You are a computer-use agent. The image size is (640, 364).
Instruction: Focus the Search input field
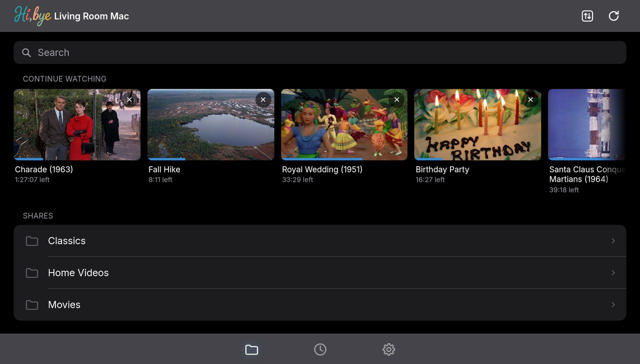click(320, 52)
